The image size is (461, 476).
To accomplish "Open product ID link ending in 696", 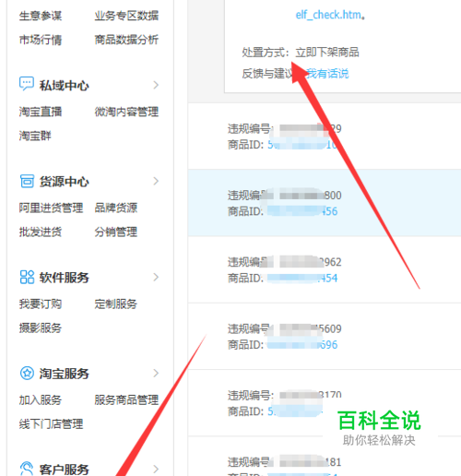I will click(x=302, y=345).
